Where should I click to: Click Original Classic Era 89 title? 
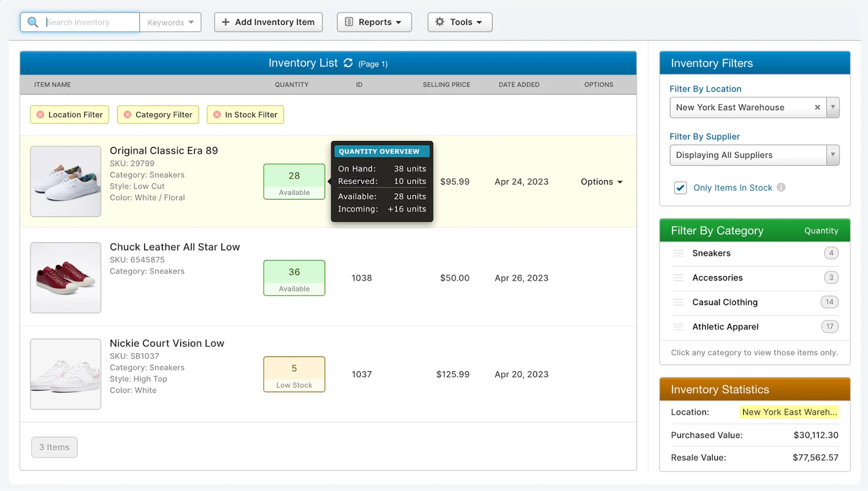tap(164, 150)
